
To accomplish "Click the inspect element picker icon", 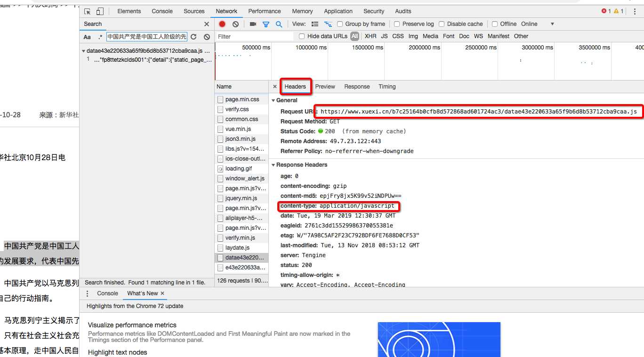I will (88, 11).
